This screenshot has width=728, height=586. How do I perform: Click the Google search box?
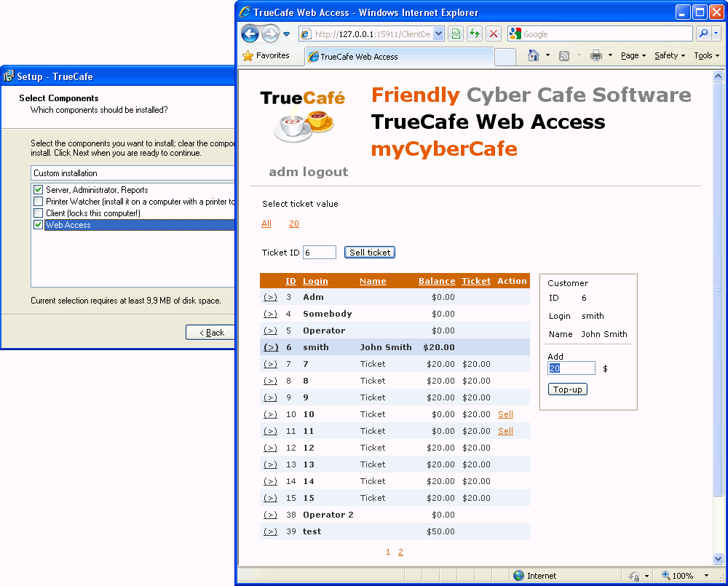606,34
